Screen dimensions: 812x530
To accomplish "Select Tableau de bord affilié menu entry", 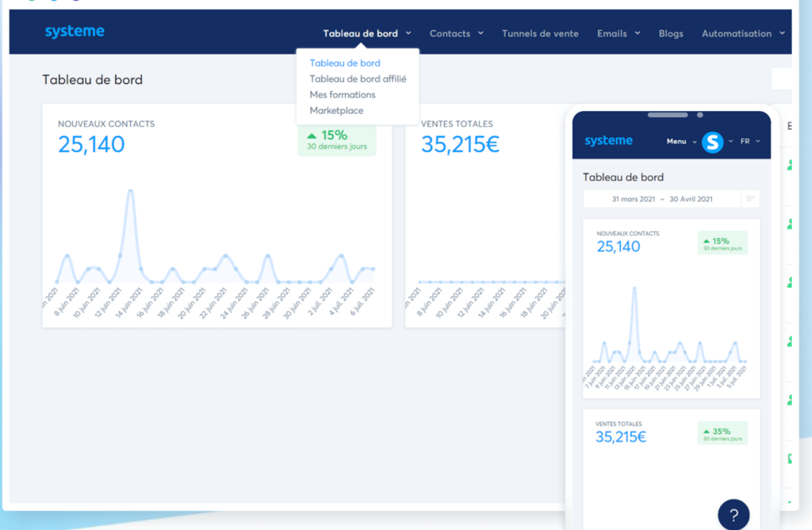I will pyautogui.click(x=358, y=78).
